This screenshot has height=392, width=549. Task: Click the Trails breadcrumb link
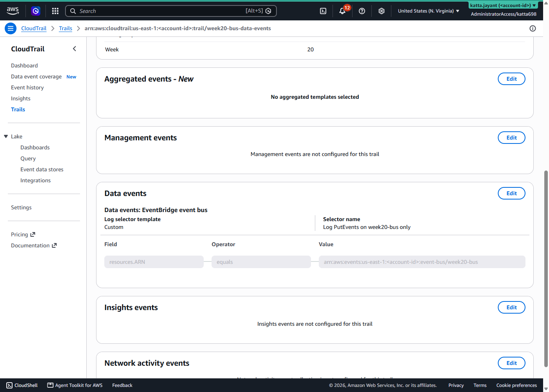[65, 28]
